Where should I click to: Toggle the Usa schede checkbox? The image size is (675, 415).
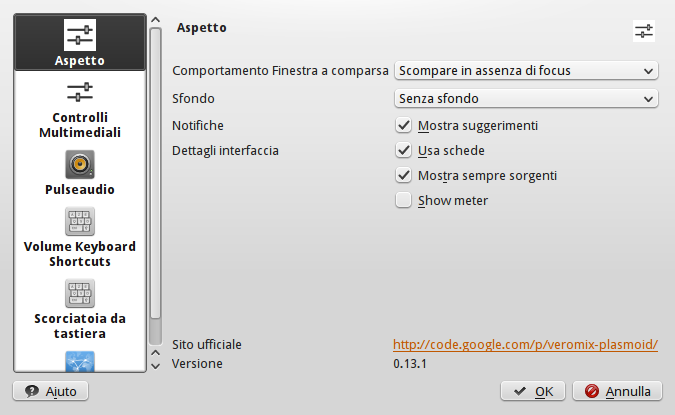point(404,151)
